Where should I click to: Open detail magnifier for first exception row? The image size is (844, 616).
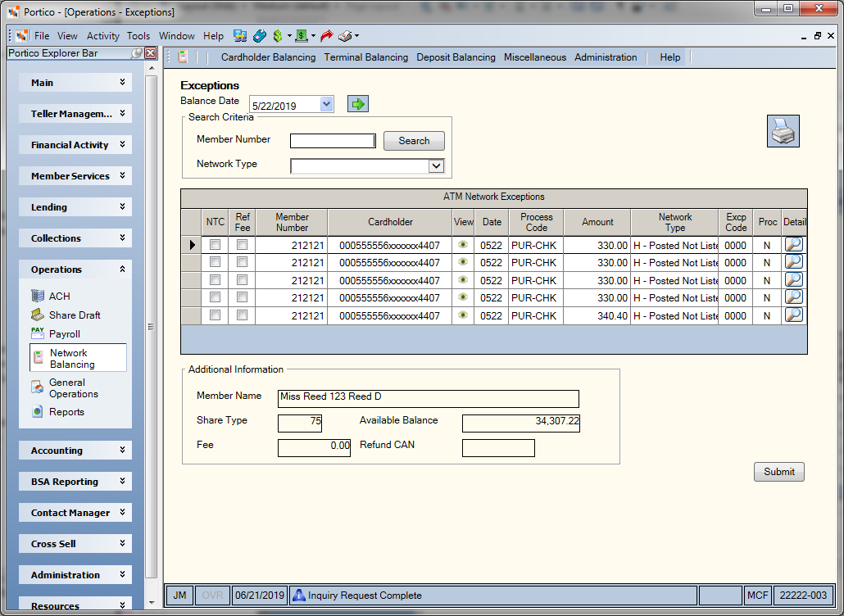[794, 245]
